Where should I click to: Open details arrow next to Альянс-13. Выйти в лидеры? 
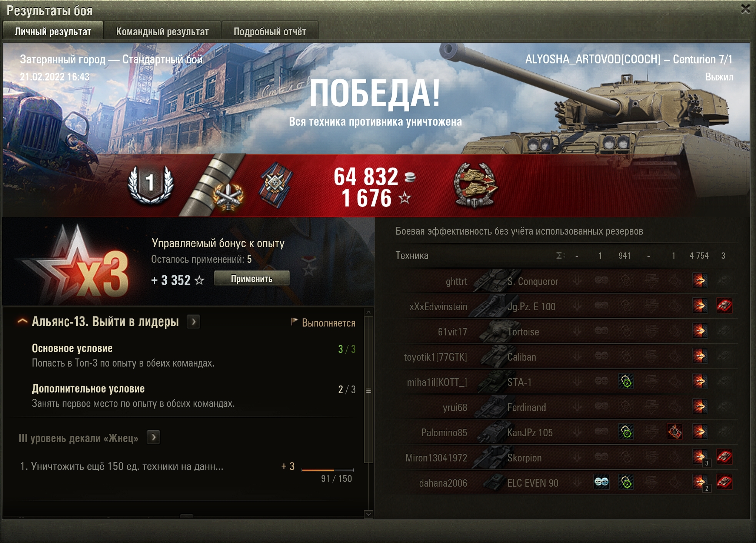click(193, 322)
